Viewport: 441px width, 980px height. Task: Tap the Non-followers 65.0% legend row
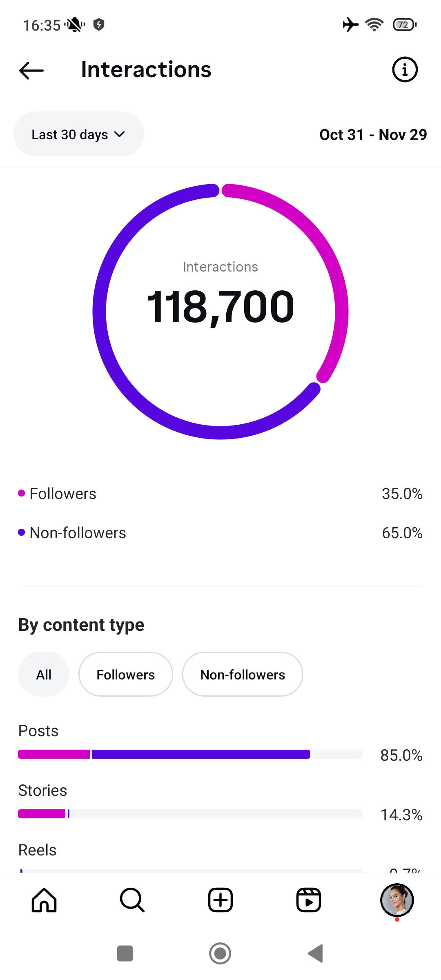220,533
